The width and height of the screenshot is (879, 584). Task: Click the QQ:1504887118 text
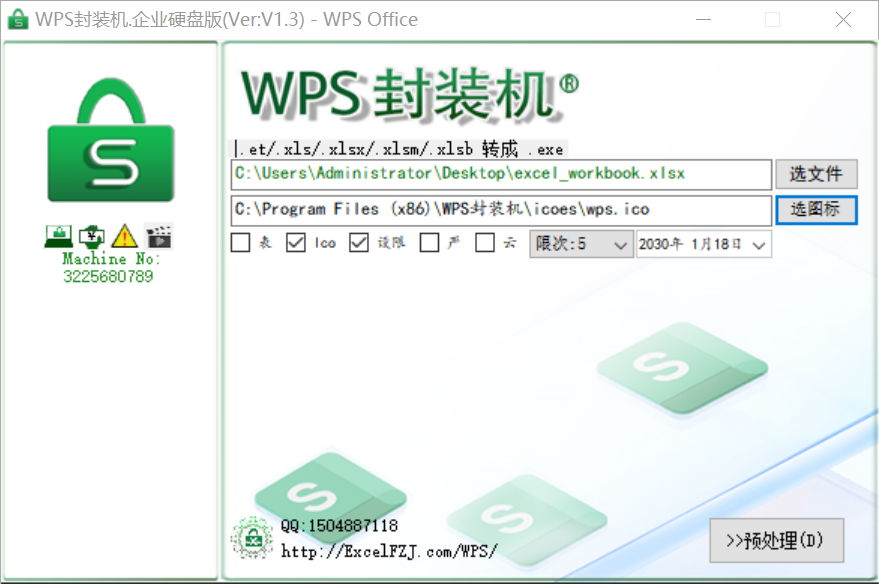[339, 526]
